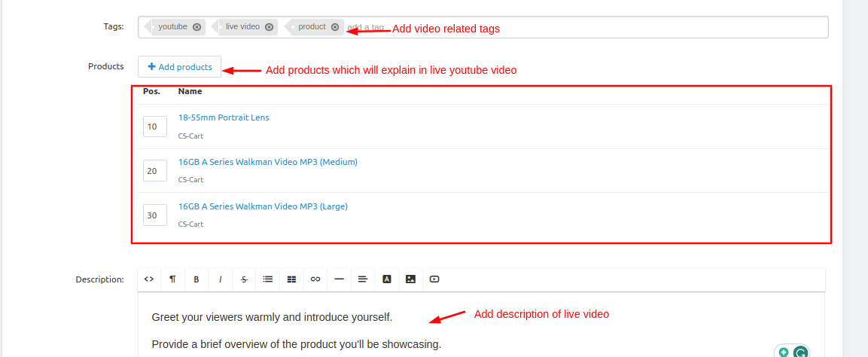Remove the 'youtube' tag
The width and height of the screenshot is (868, 357).
click(196, 27)
